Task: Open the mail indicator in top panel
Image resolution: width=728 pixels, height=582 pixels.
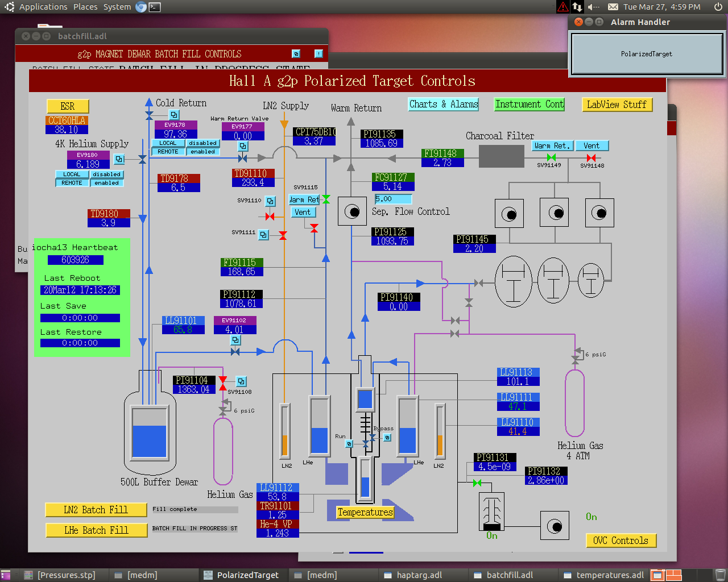Action: (x=613, y=7)
